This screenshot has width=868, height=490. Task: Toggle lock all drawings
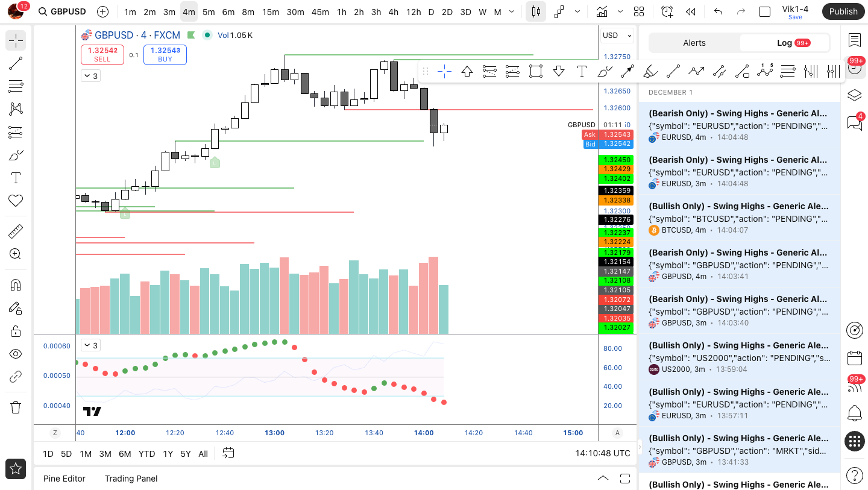(16, 331)
